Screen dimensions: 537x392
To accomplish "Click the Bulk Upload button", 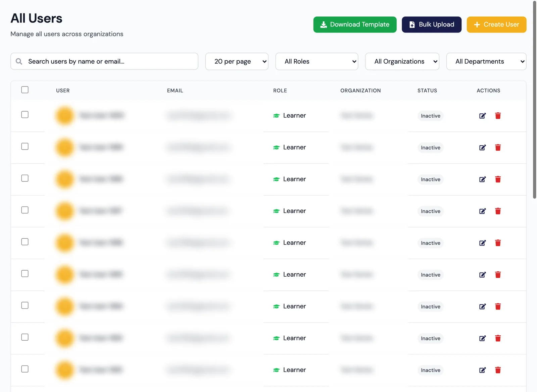I will point(432,24).
